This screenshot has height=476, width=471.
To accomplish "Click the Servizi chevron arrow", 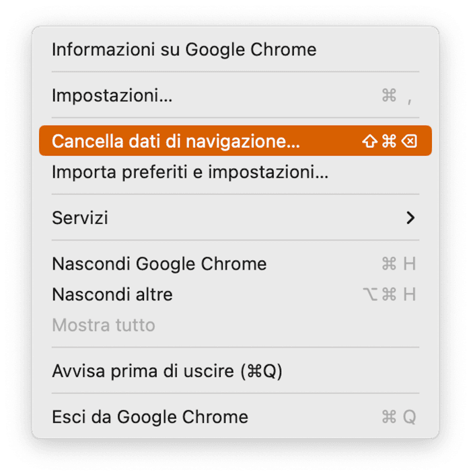I will pos(410,218).
